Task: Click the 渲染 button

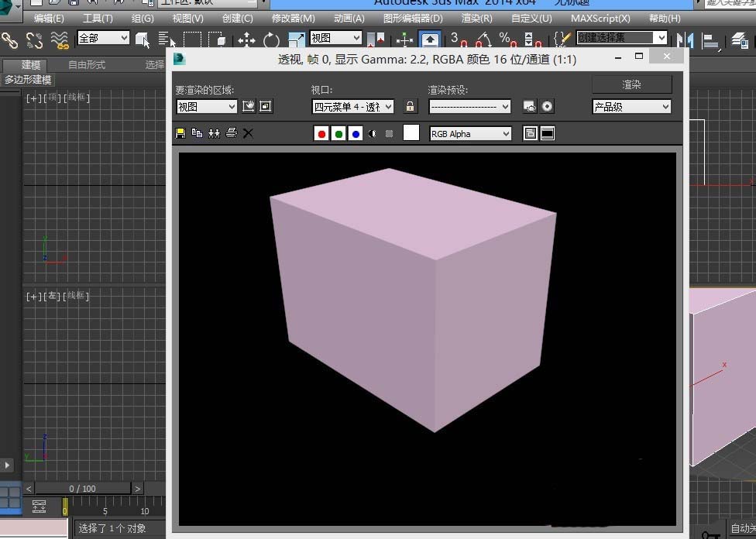Action: point(631,84)
